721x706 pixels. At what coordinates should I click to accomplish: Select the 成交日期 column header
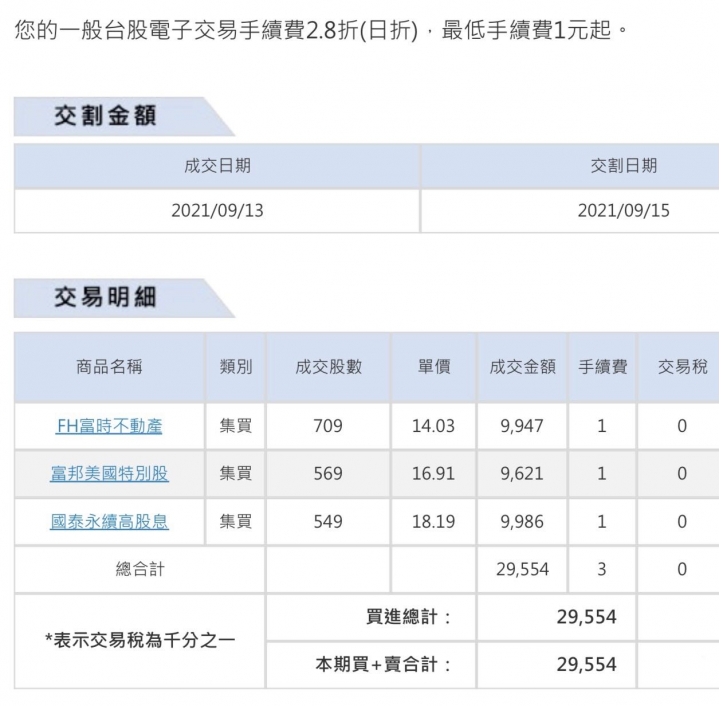tap(217, 166)
